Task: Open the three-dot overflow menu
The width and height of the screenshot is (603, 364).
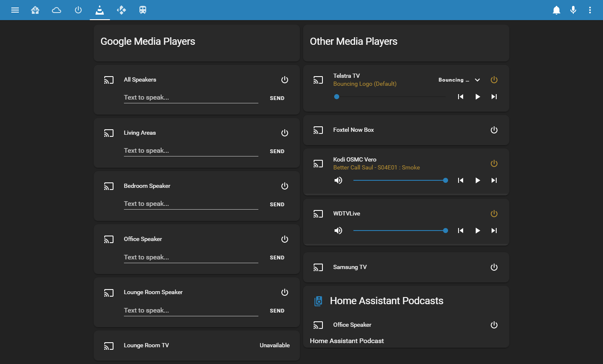Action: pos(590,10)
